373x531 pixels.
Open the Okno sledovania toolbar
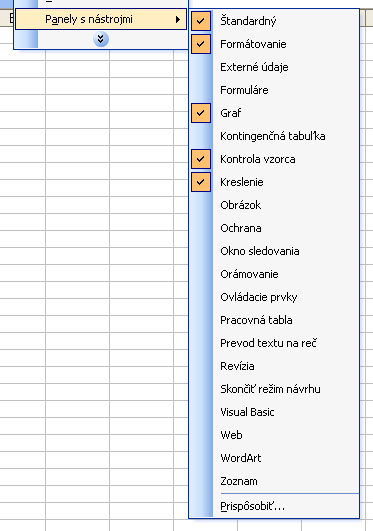pyautogui.click(x=274, y=251)
